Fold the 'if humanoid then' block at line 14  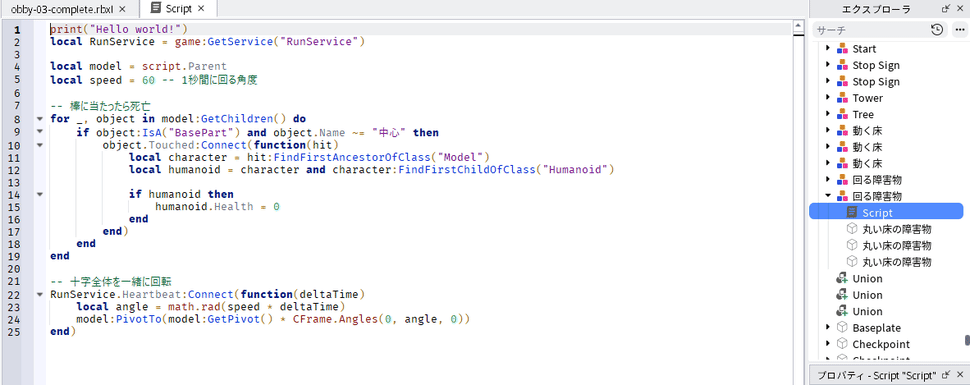40,194
